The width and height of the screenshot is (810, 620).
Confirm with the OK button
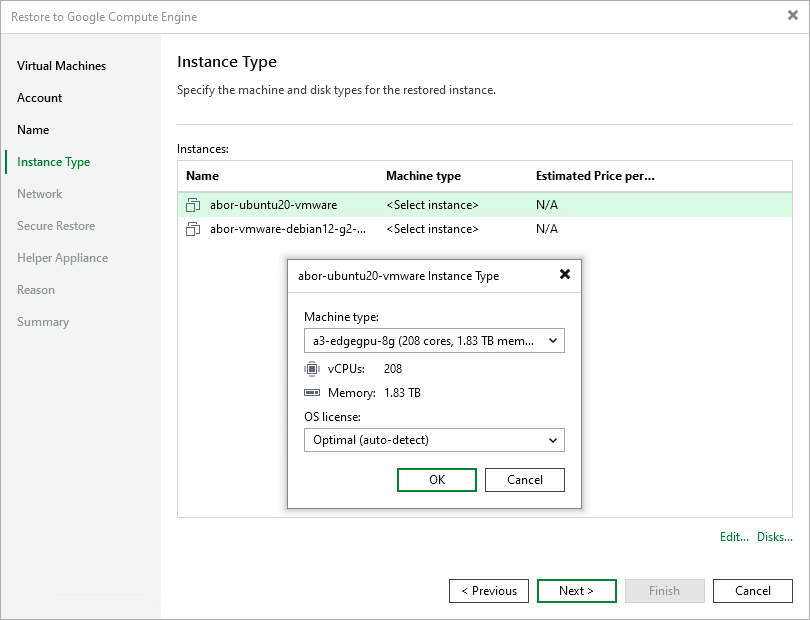[437, 480]
